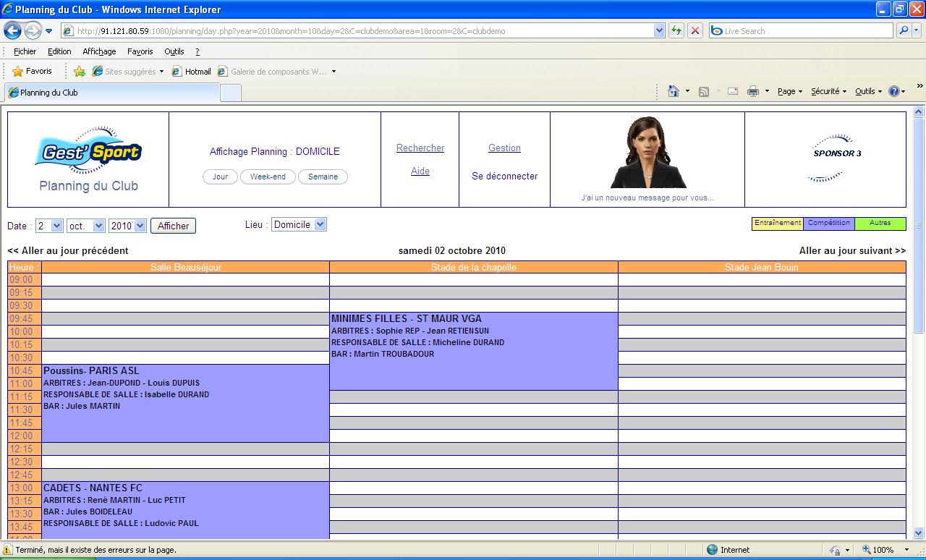
Task: Click the Refresh page icon
Action: 676,30
